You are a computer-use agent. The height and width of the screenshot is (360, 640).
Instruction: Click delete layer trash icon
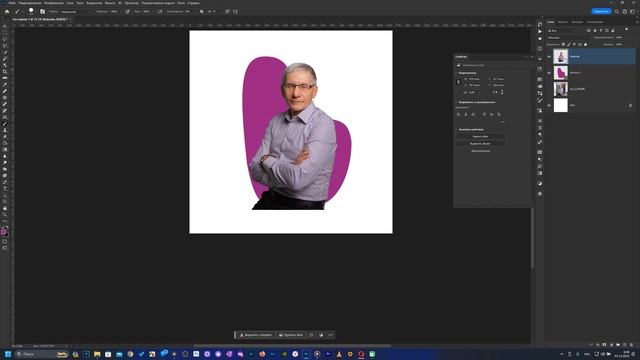(x=631, y=345)
